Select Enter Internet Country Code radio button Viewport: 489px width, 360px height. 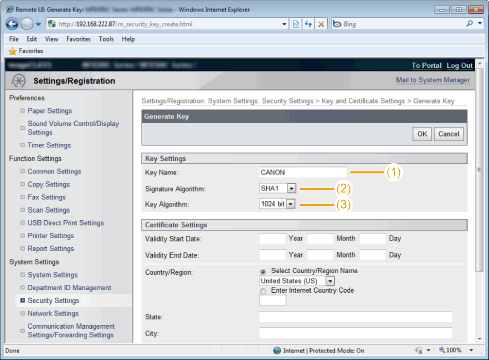pos(263,291)
